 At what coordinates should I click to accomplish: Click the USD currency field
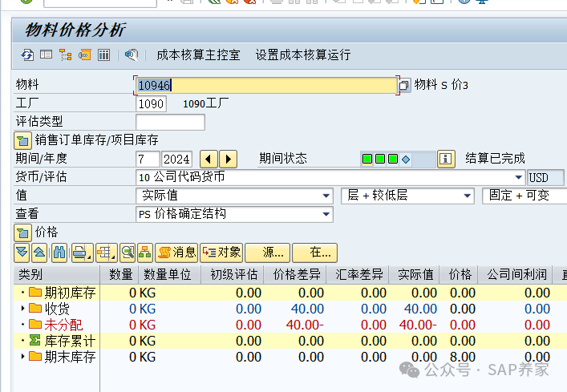coord(545,177)
